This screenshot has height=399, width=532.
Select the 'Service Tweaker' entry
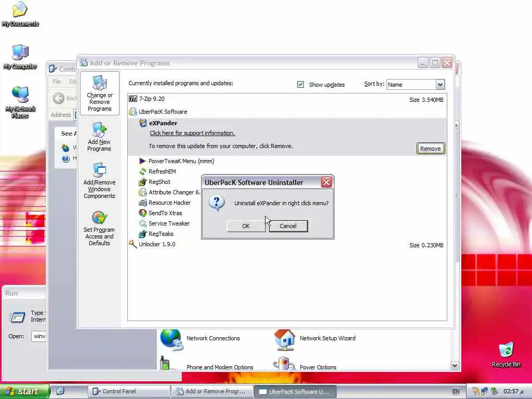click(x=169, y=223)
